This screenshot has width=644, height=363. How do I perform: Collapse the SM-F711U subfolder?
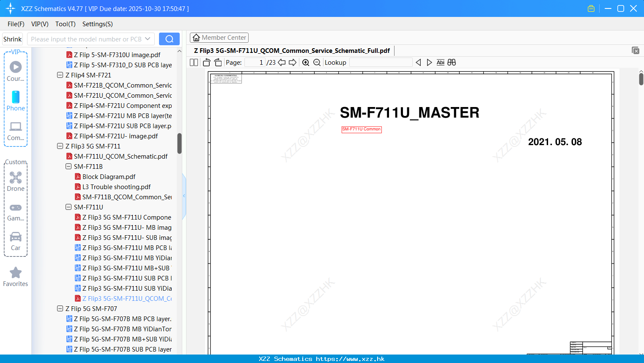point(69,207)
